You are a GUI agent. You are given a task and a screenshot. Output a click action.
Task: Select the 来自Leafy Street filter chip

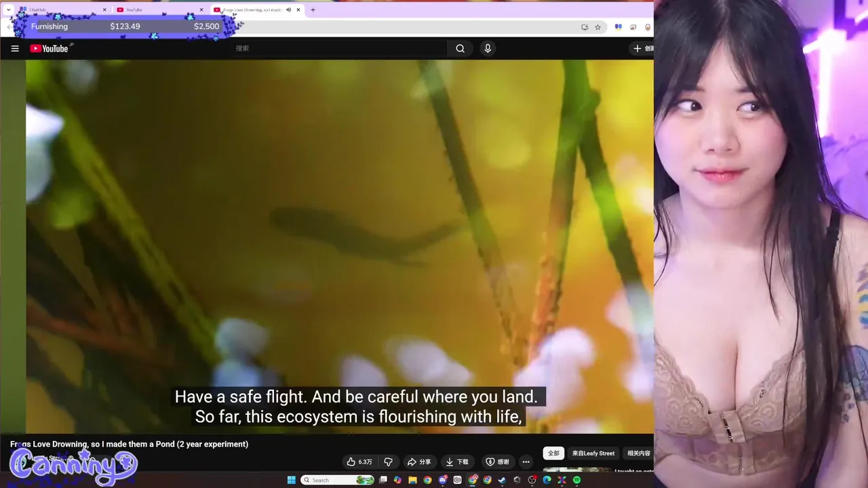[593, 453]
